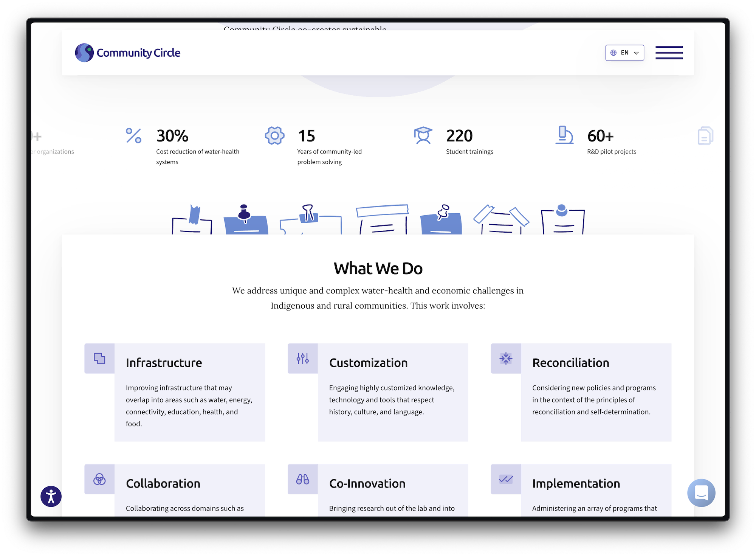Click the microscope icon beside 60+
Screen dimensions: 756x556
pos(564,135)
